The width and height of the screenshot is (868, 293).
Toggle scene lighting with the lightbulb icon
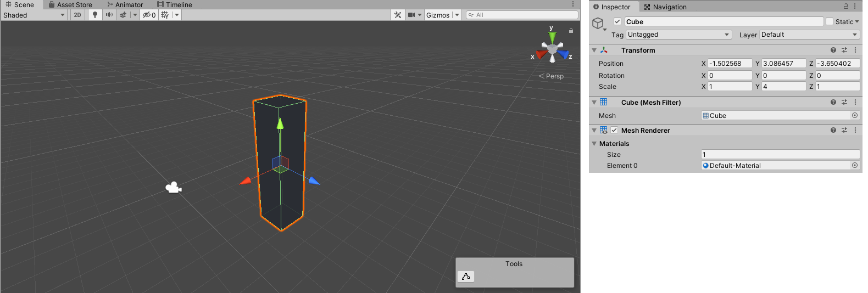click(95, 15)
